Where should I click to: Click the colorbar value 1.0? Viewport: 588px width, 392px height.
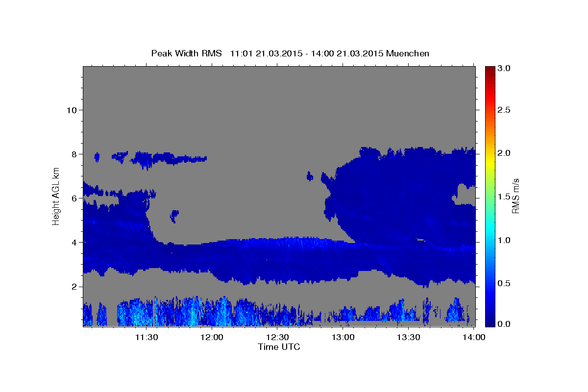[x=505, y=241]
